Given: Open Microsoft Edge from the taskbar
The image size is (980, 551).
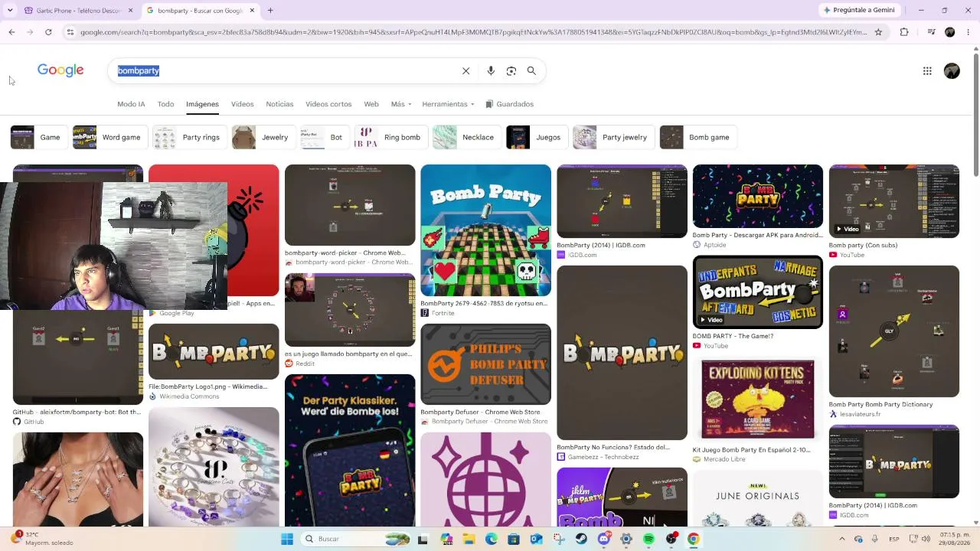Looking at the screenshot, I should [x=492, y=539].
